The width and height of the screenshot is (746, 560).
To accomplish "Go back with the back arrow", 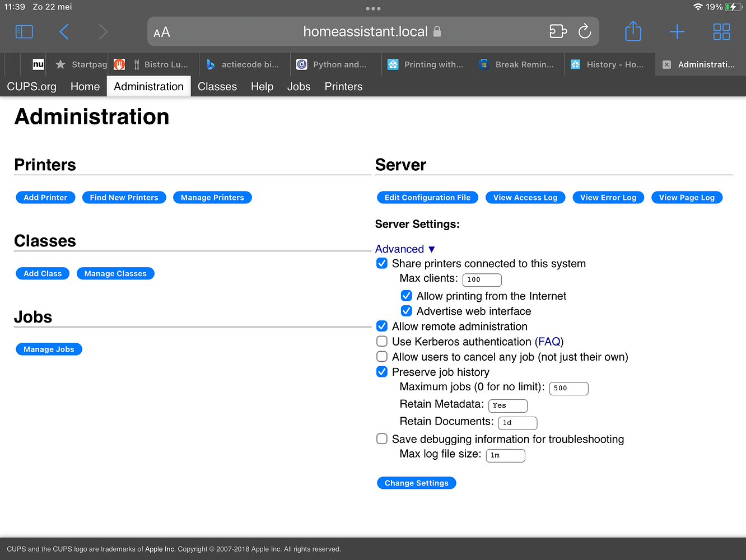I will point(64,32).
